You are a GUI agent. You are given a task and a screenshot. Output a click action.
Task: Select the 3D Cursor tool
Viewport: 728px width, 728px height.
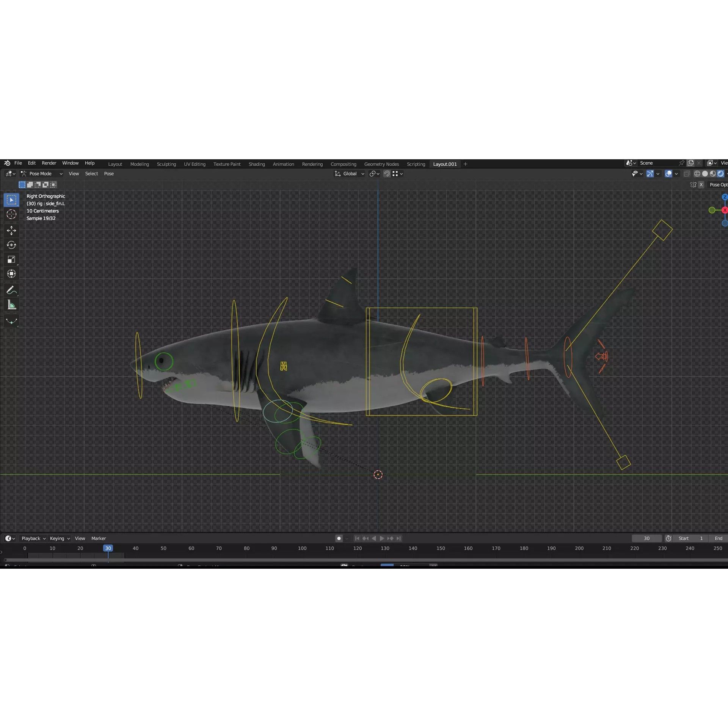[11, 214]
